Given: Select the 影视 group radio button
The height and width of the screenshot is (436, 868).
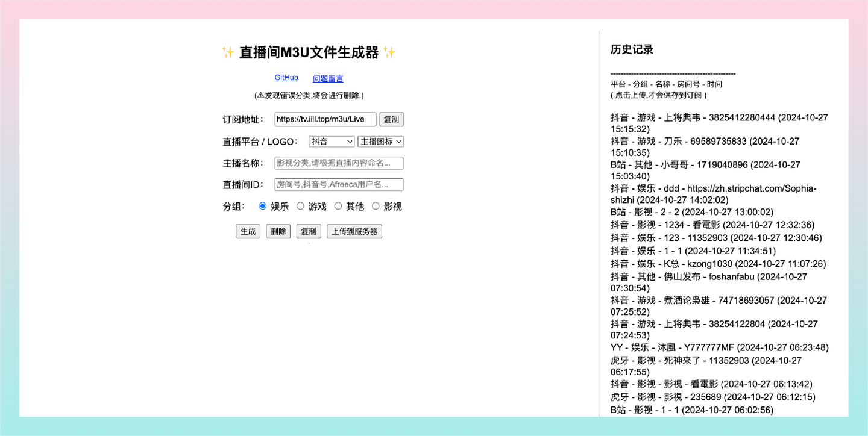Looking at the screenshot, I should [x=376, y=206].
